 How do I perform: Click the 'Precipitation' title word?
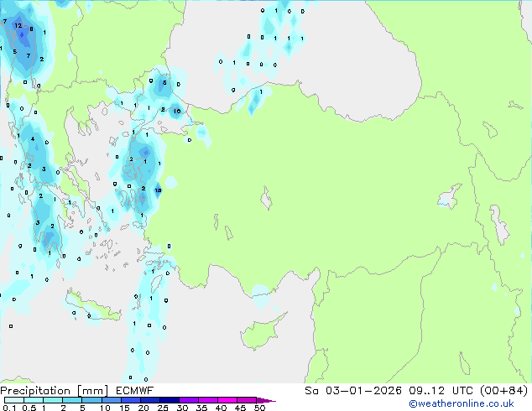35,391
